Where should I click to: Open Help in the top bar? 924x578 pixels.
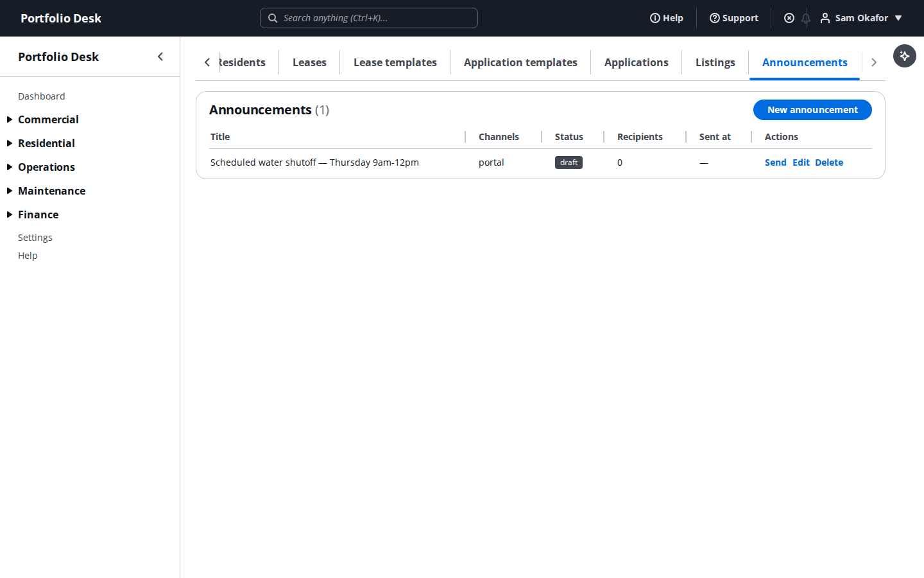click(667, 18)
